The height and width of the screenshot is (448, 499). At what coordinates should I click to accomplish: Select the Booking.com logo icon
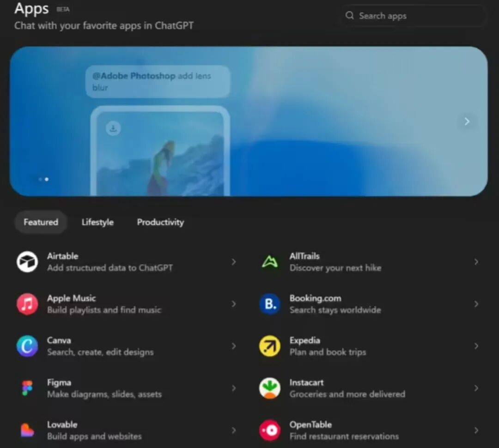coord(270,304)
